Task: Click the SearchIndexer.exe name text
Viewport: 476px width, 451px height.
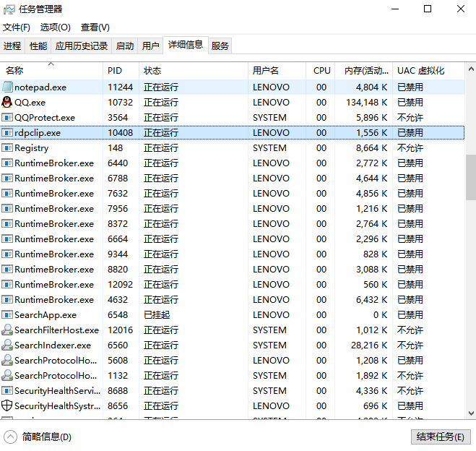Action: coord(53,345)
